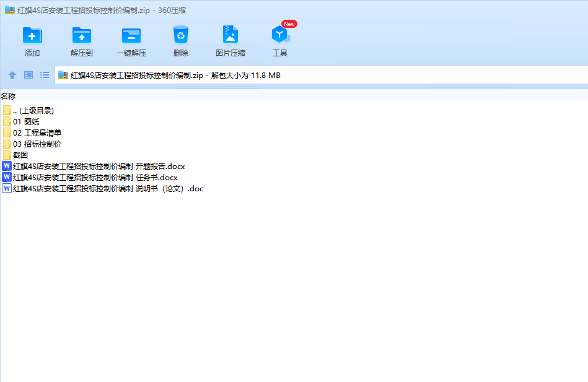Click the 删除 (Delete) trash icon
Viewport: 588px width, 382px height.
(x=181, y=35)
